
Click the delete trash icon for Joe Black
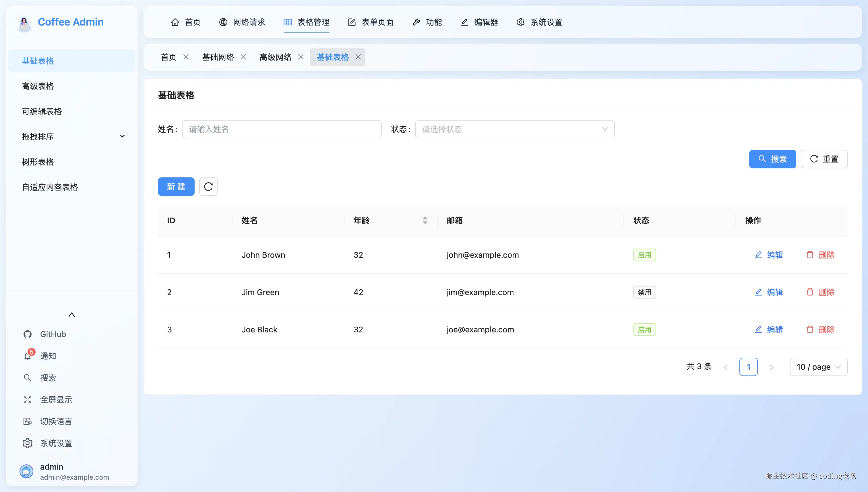[810, 330]
